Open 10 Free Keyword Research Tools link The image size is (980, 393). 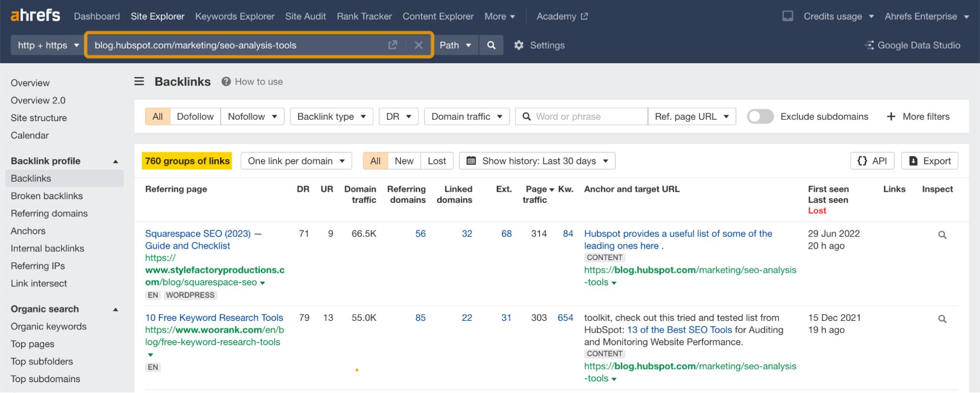(214, 317)
